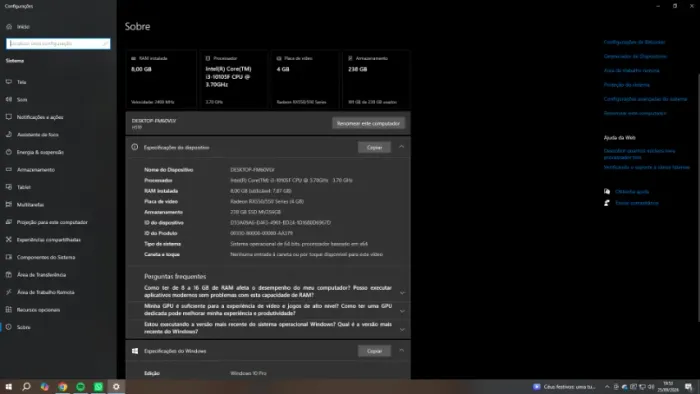This screenshot has height=394, width=700.
Task: Open the Tablet settings icon
Action: 9,187
